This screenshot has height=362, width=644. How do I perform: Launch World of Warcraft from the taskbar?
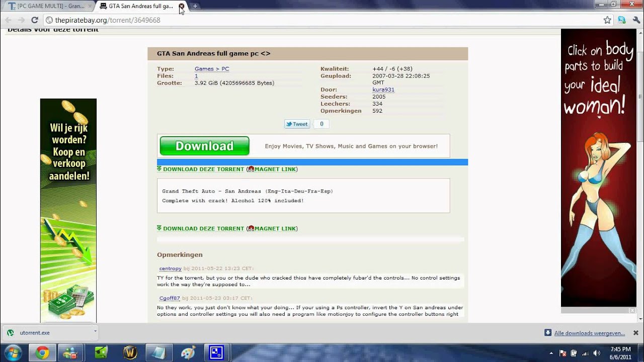coord(130,353)
